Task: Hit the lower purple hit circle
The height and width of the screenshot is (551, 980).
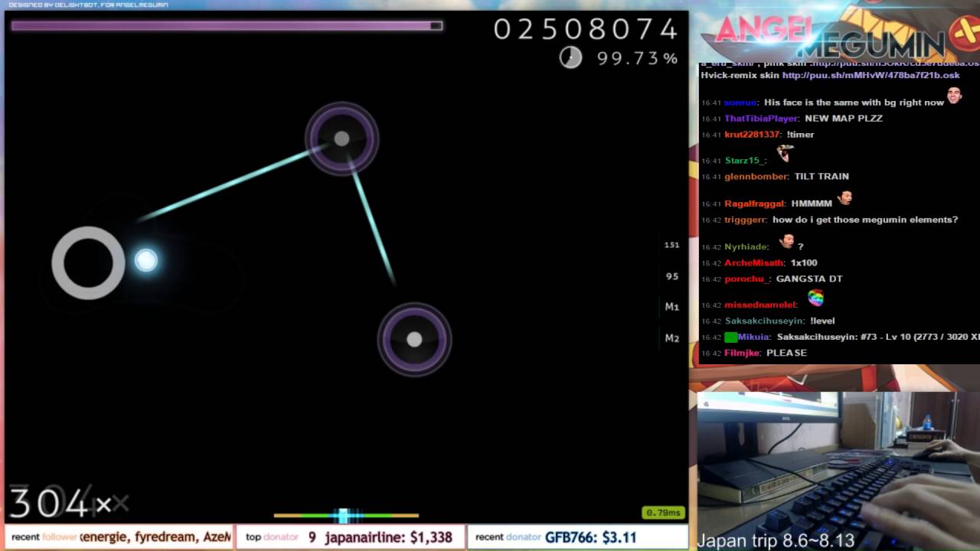Action: click(x=414, y=339)
